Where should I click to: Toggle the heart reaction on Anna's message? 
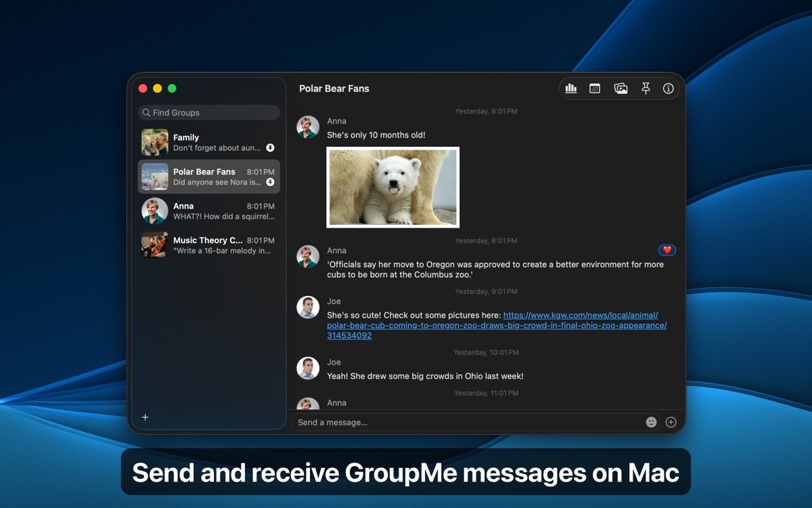[667, 250]
